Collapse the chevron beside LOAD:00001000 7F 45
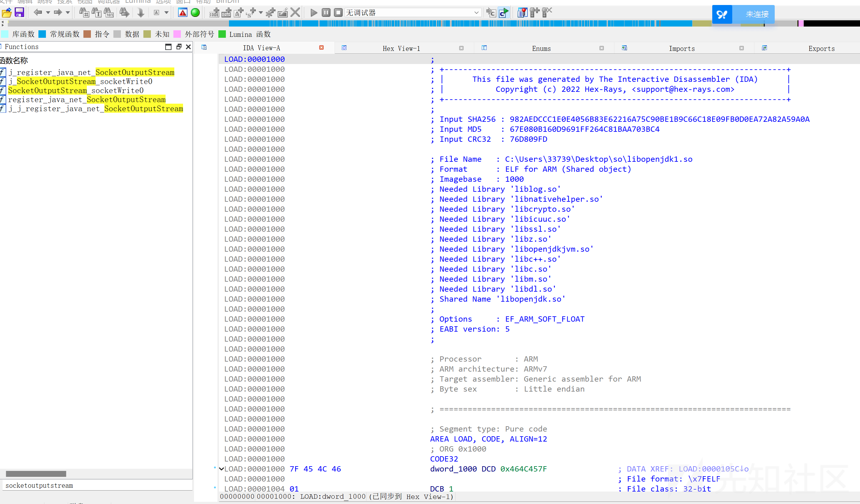 pos(221,469)
